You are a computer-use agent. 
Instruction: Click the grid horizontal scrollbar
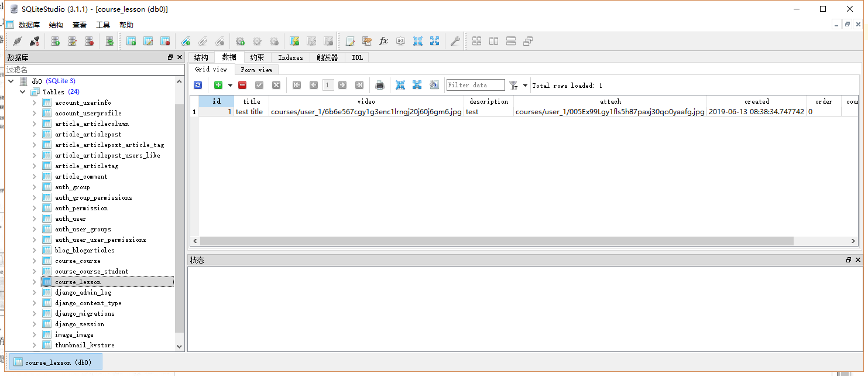(496, 241)
